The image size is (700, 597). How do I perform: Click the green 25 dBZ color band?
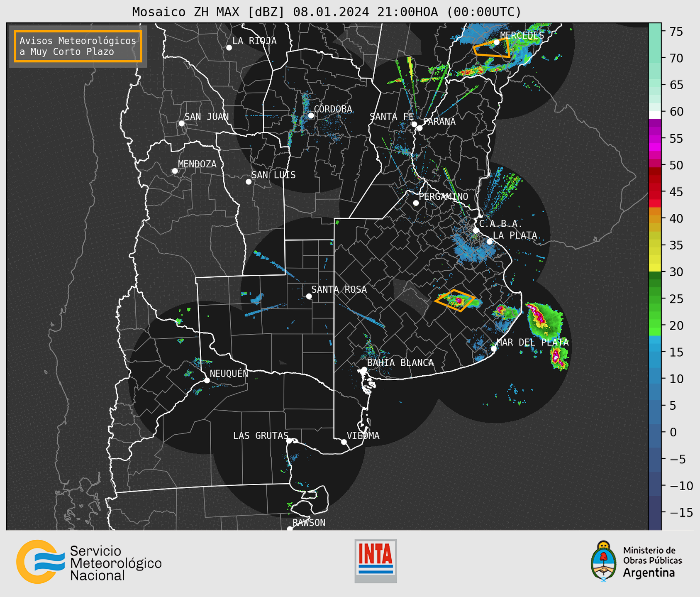655,298
